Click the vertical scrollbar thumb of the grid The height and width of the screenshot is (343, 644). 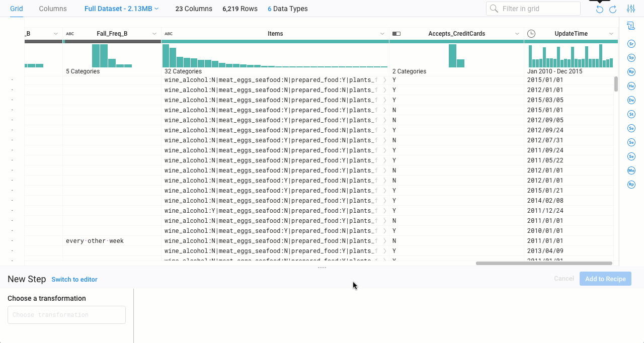click(x=616, y=84)
